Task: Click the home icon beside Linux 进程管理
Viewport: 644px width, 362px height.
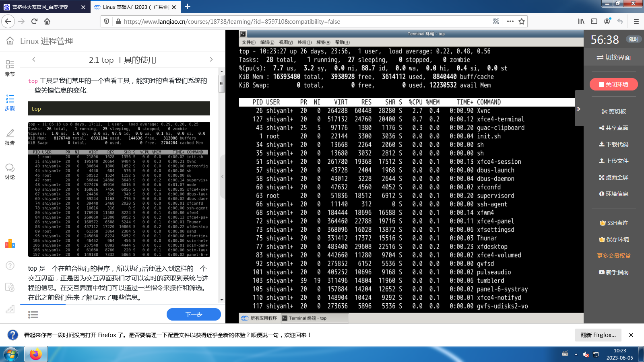Action: tap(10, 41)
